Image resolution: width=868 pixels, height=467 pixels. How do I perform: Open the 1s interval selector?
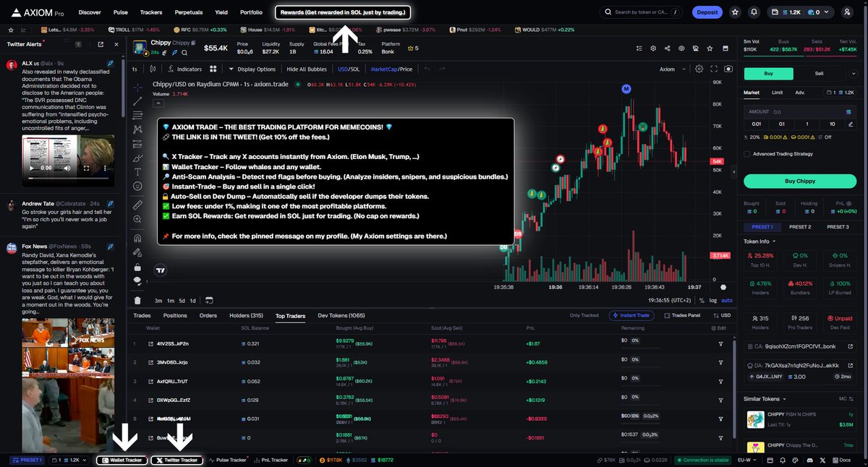(x=135, y=69)
